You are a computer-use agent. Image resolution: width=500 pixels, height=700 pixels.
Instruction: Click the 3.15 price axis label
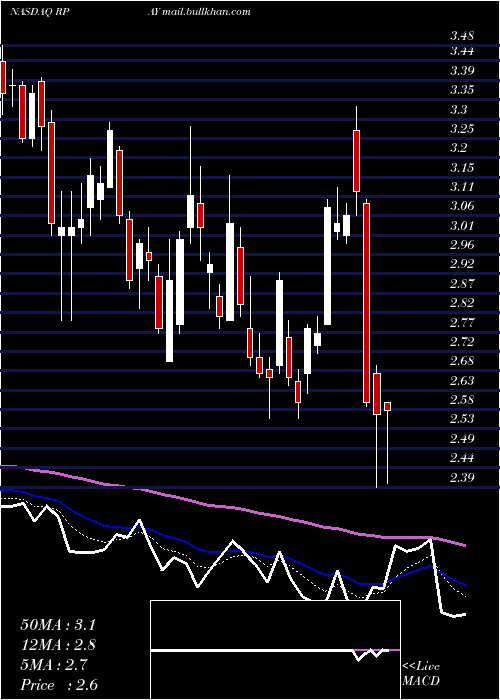462,168
